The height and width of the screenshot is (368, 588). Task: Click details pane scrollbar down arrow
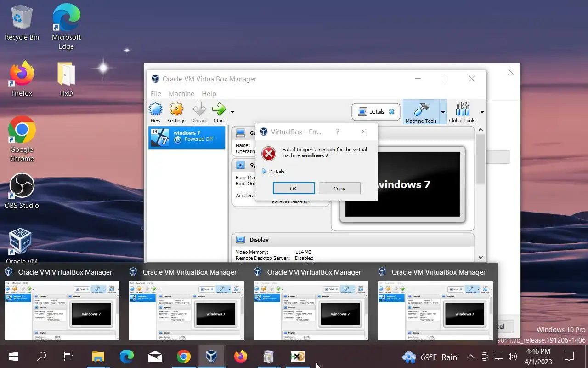[481, 258]
